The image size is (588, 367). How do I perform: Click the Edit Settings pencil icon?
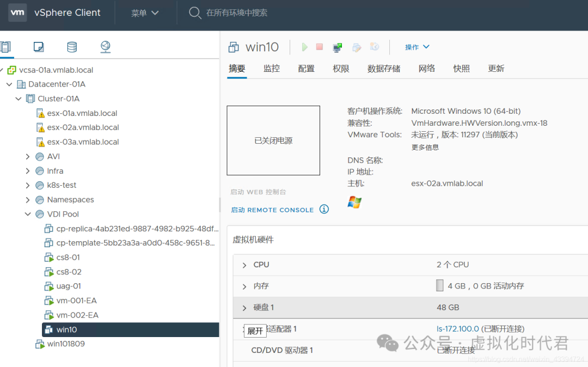click(357, 47)
